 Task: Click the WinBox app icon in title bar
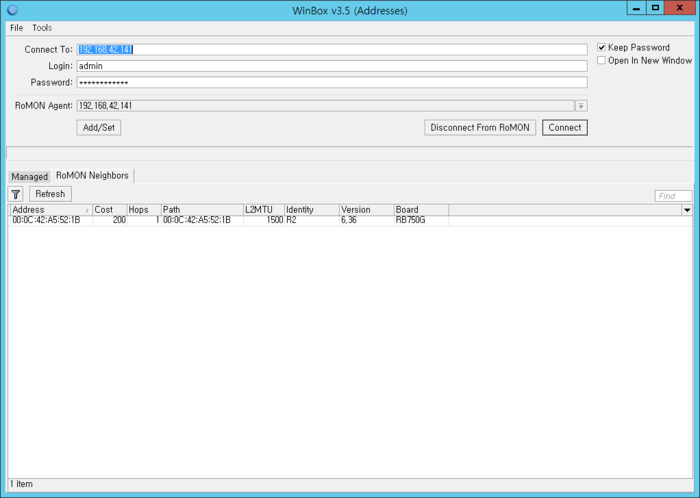point(12,10)
